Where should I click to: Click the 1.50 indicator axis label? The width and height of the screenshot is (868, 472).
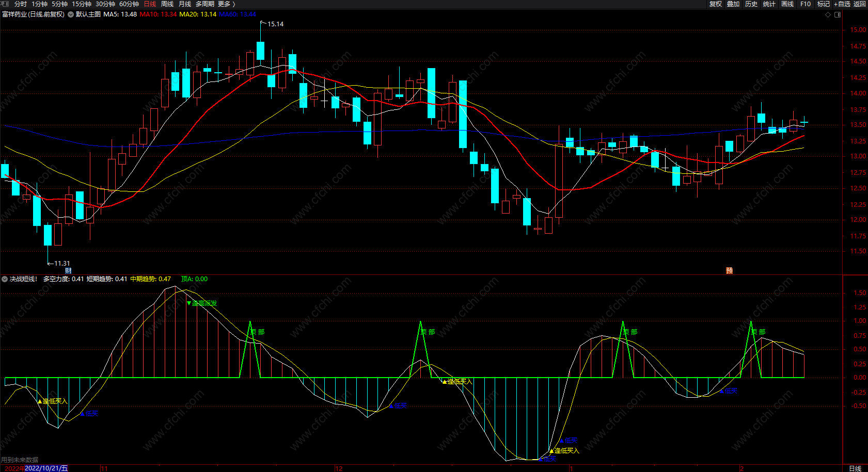tap(860, 293)
